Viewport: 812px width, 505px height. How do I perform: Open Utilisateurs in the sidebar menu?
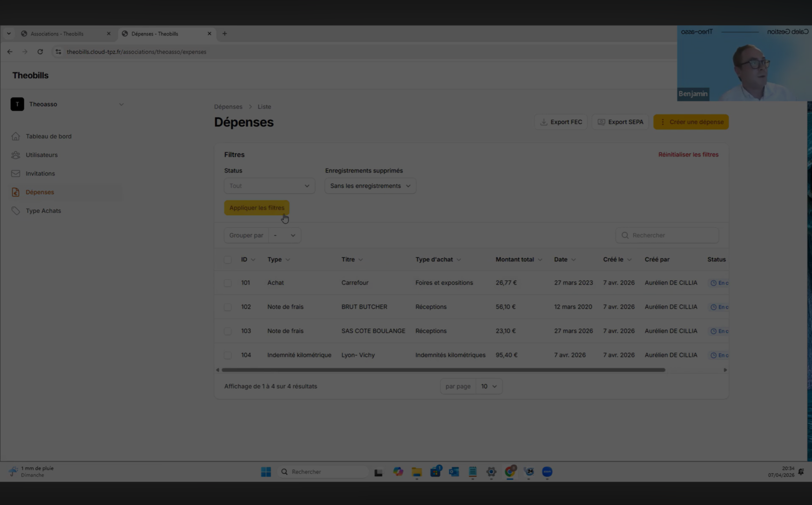point(42,155)
